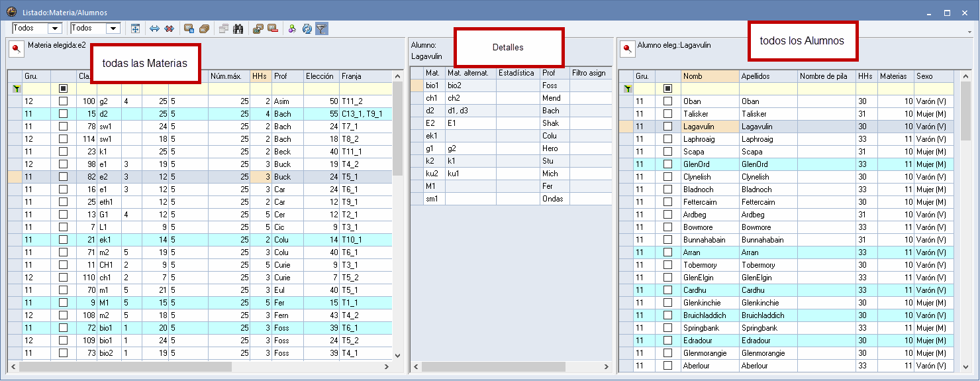Screen dimensions: 980x381
Task: Click the window-with-blue-mark toolbar icon
Action: [x=189, y=28]
